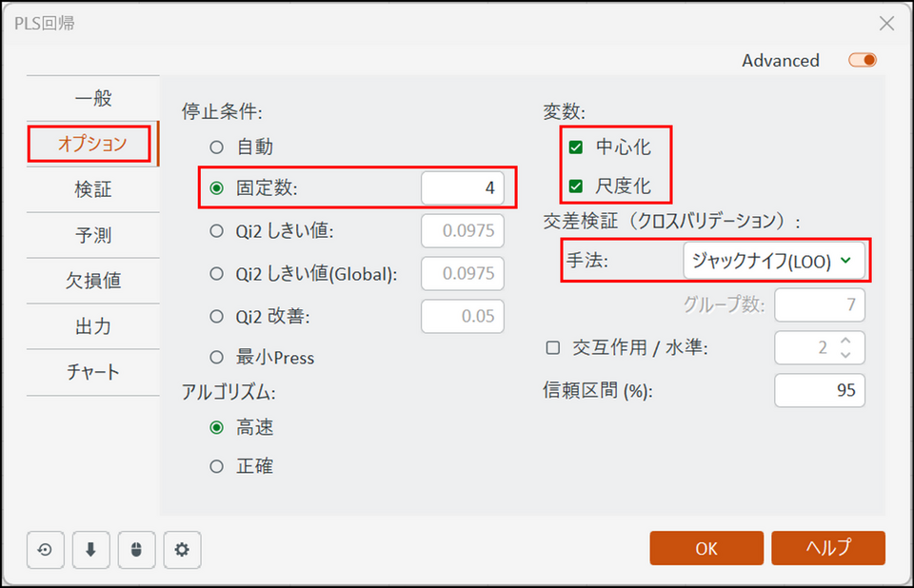Increase the 交互作用 / 水準 stepper value
The width and height of the screenshot is (914, 588).
tap(845, 340)
